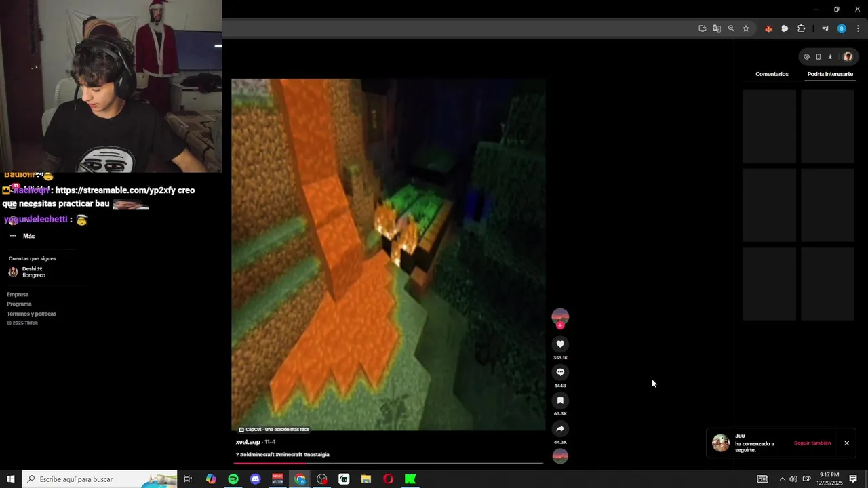Share video using the arrow icon

[x=560, y=429]
